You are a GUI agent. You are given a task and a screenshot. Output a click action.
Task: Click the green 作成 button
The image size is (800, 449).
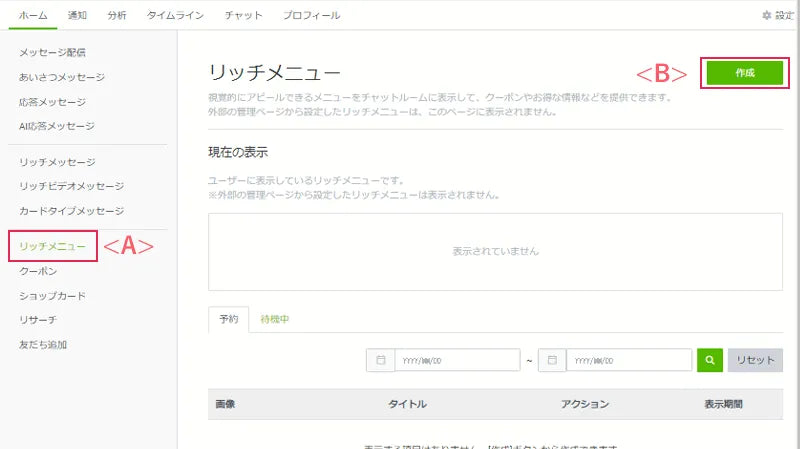point(744,73)
